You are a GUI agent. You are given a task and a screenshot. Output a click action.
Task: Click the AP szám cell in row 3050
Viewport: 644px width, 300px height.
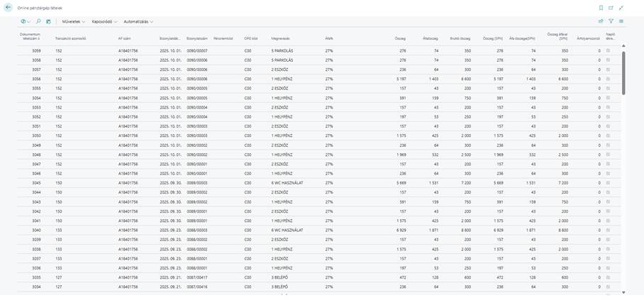[128, 135]
